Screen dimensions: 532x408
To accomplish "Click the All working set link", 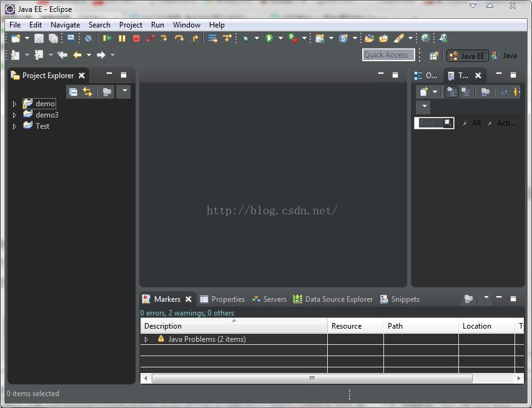I will pyautogui.click(x=476, y=123).
